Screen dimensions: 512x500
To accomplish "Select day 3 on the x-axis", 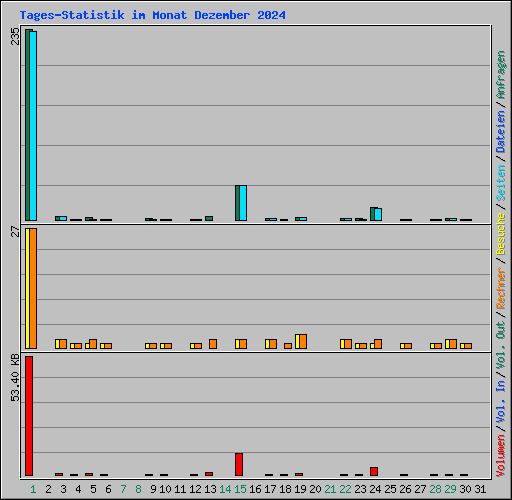I will (x=63, y=489).
